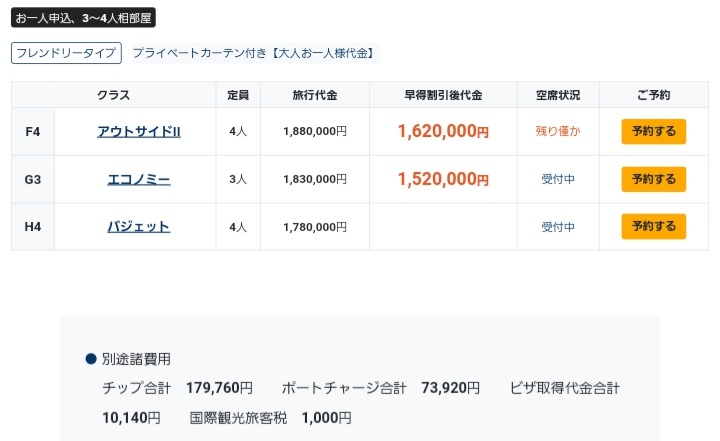Viewport: 720px width, 441px height.
Task: Click the discounted price 1,620,000円
Action: coord(443,131)
